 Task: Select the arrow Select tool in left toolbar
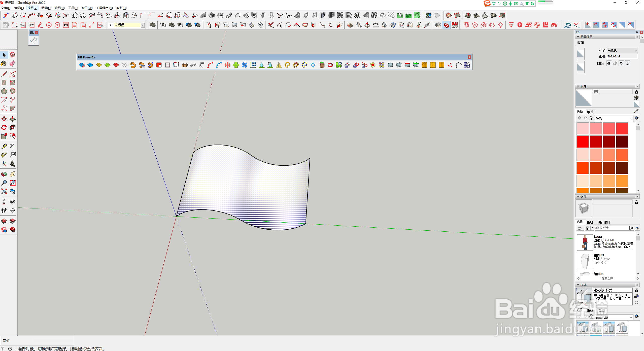click(4, 55)
